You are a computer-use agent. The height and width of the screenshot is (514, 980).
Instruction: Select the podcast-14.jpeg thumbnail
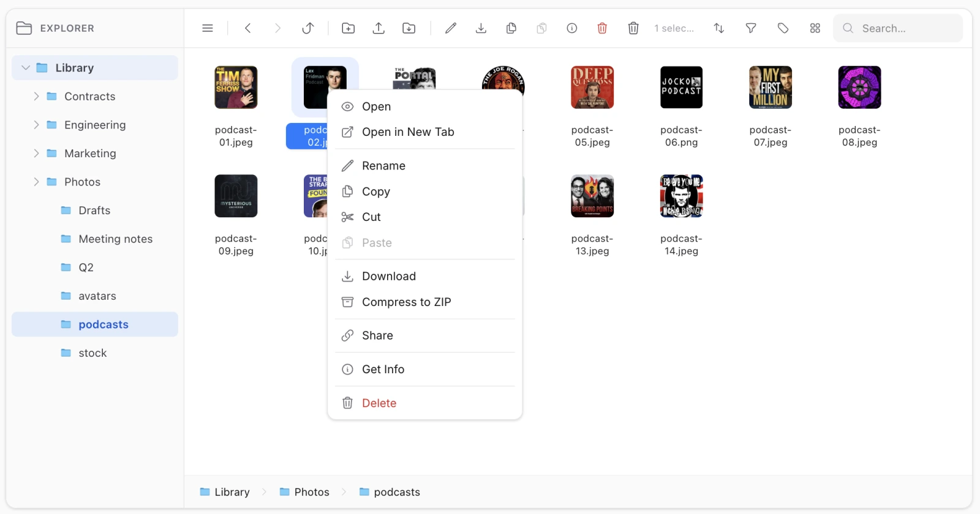(x=681, y=196)
